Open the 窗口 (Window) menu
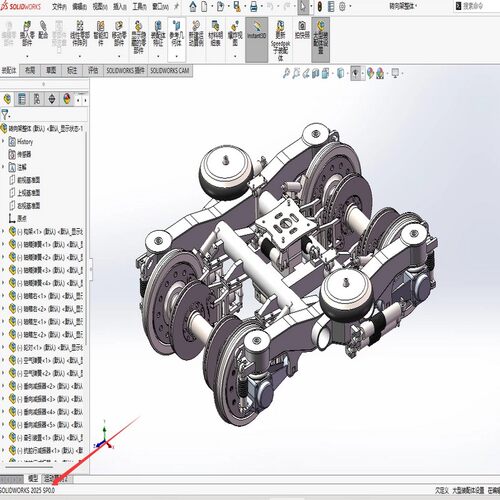 pyautogui.click(x=160, y=6)
